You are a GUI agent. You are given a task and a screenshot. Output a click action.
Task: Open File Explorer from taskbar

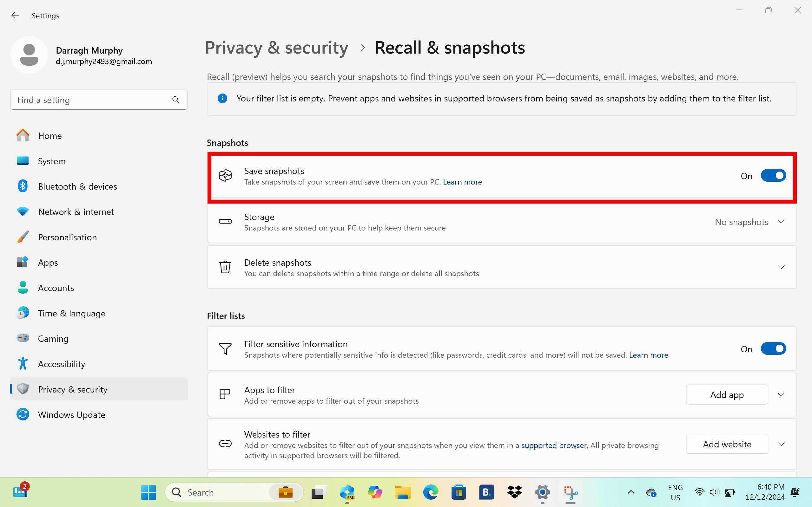pyautogui.click(x=403, y=492)
